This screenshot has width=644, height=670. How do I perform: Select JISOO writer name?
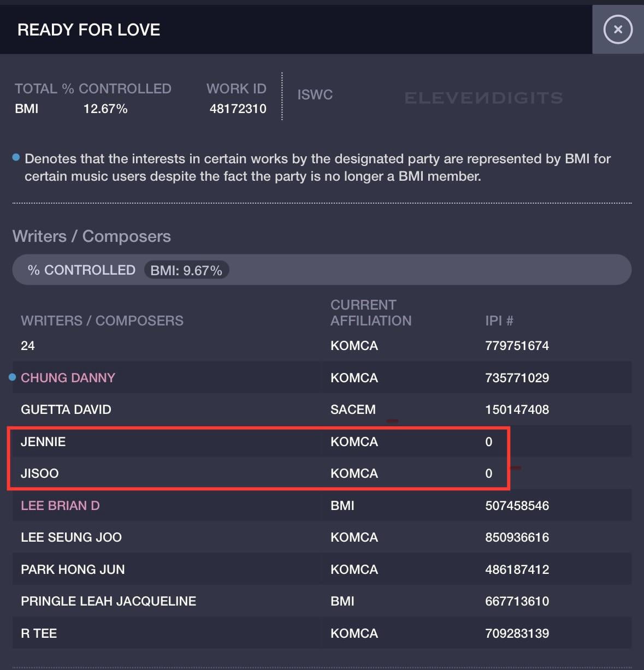pos(40,473)
